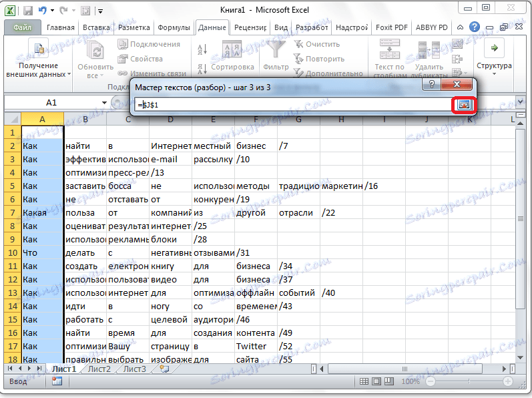Open Excel application icon menu
This screenshot has height=398, width=532.
coord(10,11)
